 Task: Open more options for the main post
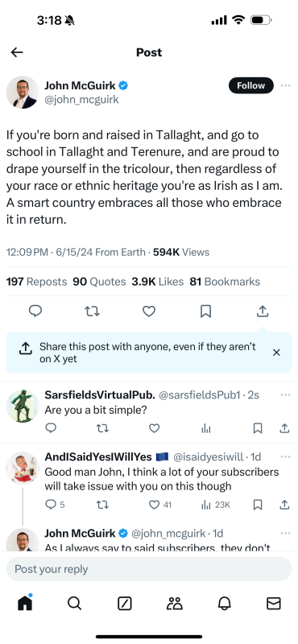[x=285, y=85]
